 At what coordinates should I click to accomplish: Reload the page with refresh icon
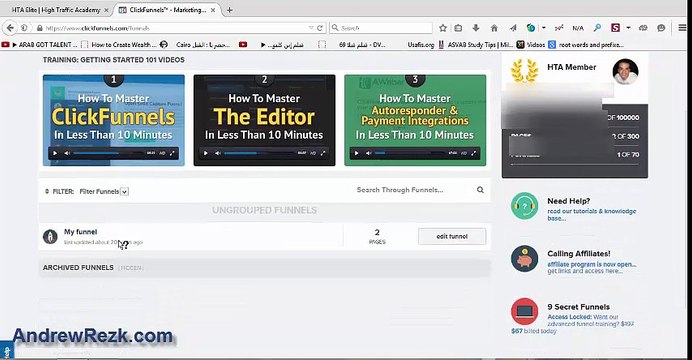point(320,28)
